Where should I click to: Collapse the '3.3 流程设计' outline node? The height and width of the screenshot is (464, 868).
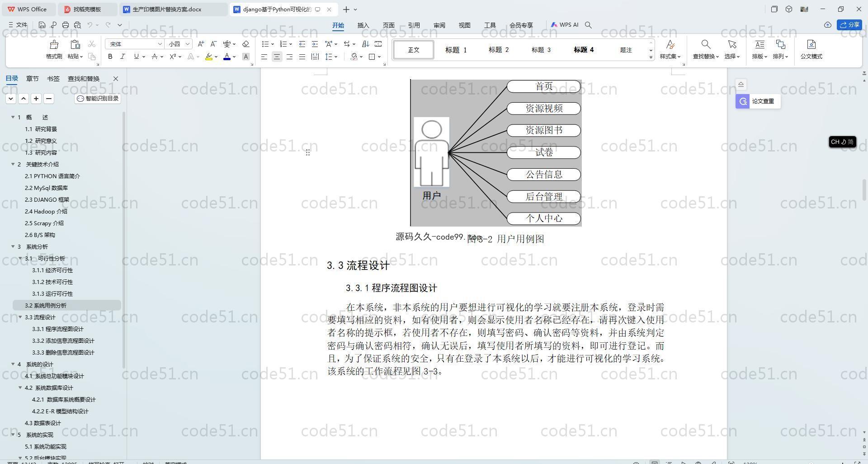click(x=20, y=317)
